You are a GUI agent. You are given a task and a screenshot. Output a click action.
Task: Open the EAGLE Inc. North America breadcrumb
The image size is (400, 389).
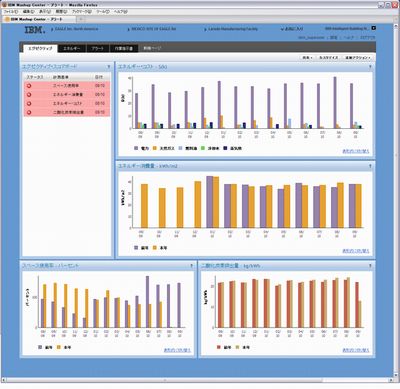(x=76, y=29)
